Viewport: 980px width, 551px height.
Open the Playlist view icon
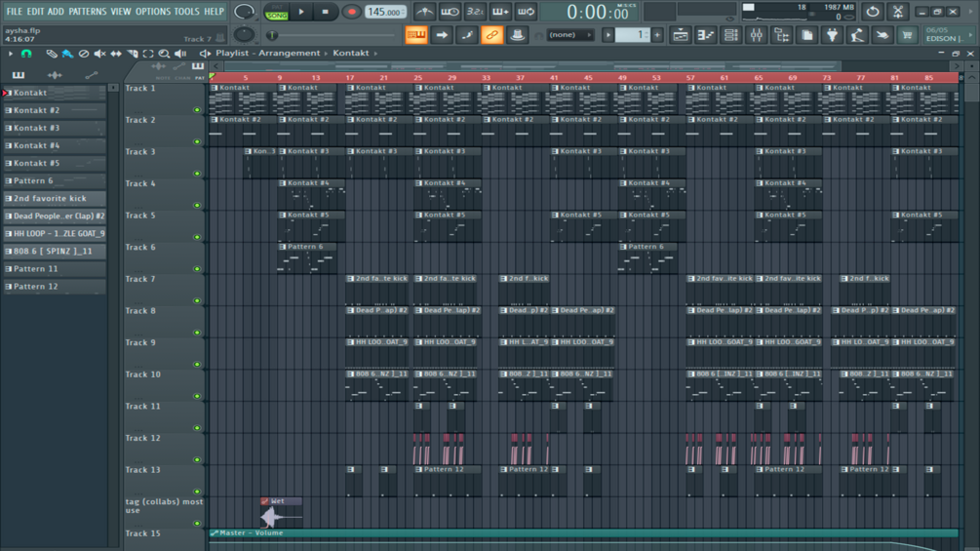680,35
